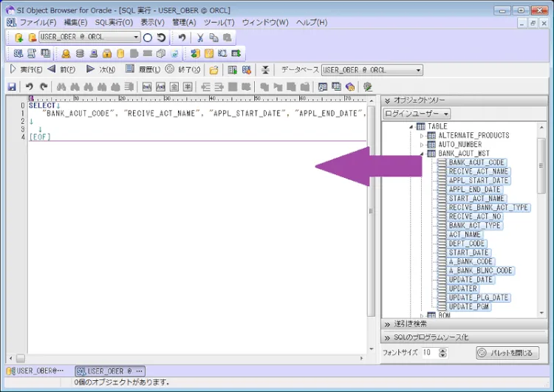Click the gear with pencil settings icon
Screen dimensions: 554x392
click(368, 87)
